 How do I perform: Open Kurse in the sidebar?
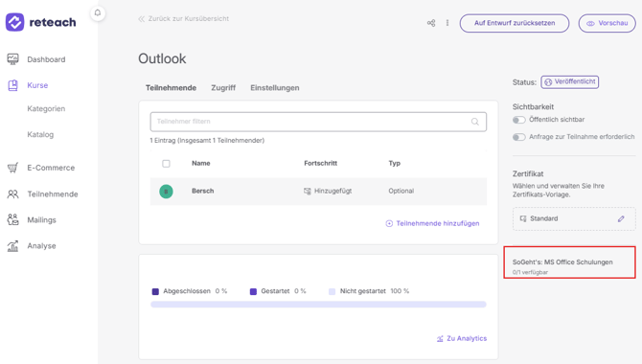pos(37,85)
